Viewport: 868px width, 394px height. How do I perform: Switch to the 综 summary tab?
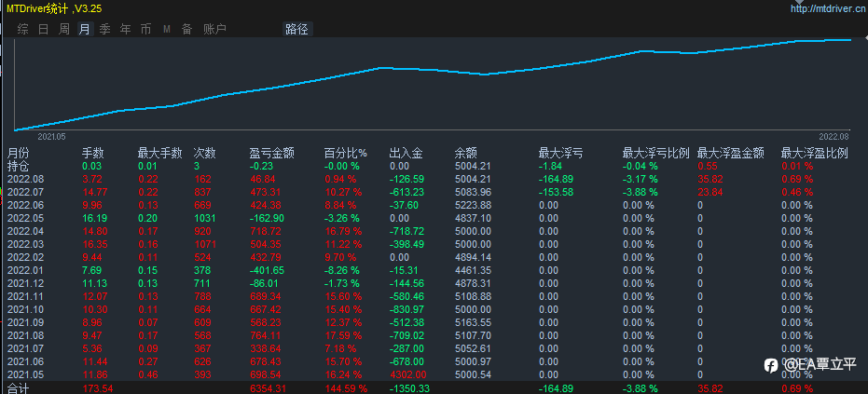[x=22, y=29]
